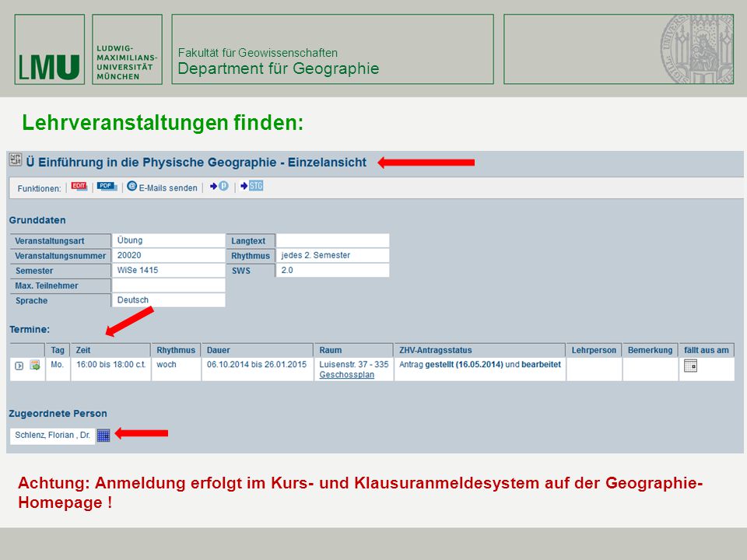Open the Geschossplan link
The height and width of the screenshot is (560, 747).
click(346, 375)
